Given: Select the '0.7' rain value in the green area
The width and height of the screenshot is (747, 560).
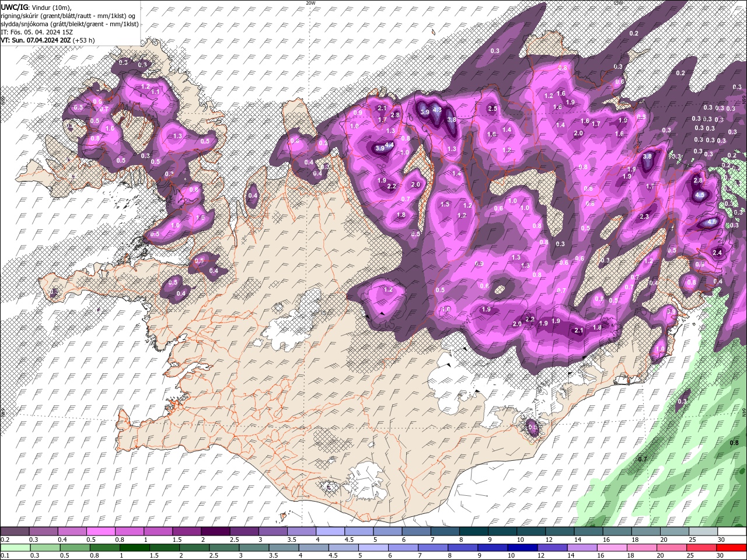Looking at the screenshot, I should [643, 459].
